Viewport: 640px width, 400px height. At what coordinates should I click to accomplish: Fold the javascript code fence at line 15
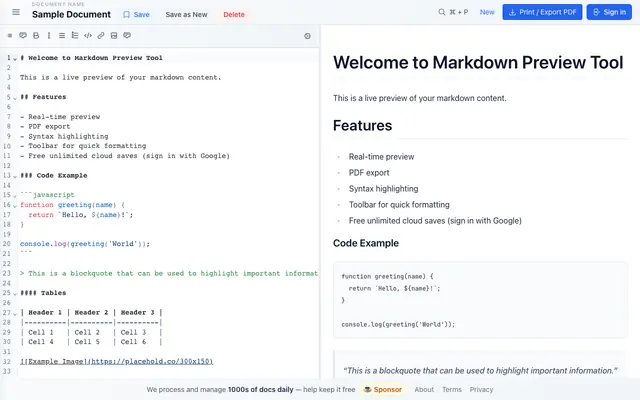15,196
